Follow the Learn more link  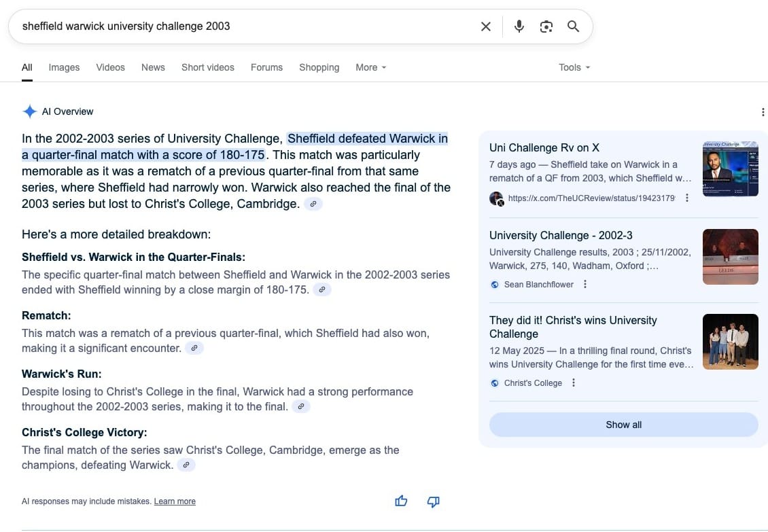[x=175, y=501]
